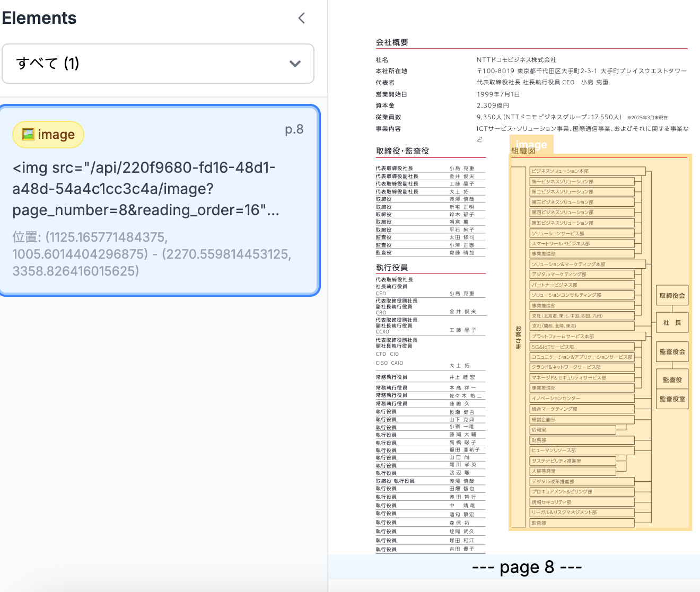The width and height of the screenshot is (700, 592).
Task: Click the 監査役室 box in org chart
Action: point(672,399)
